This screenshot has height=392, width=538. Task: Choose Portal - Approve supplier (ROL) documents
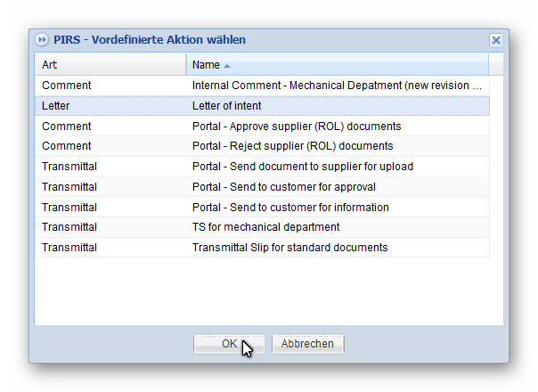[297, 127]
